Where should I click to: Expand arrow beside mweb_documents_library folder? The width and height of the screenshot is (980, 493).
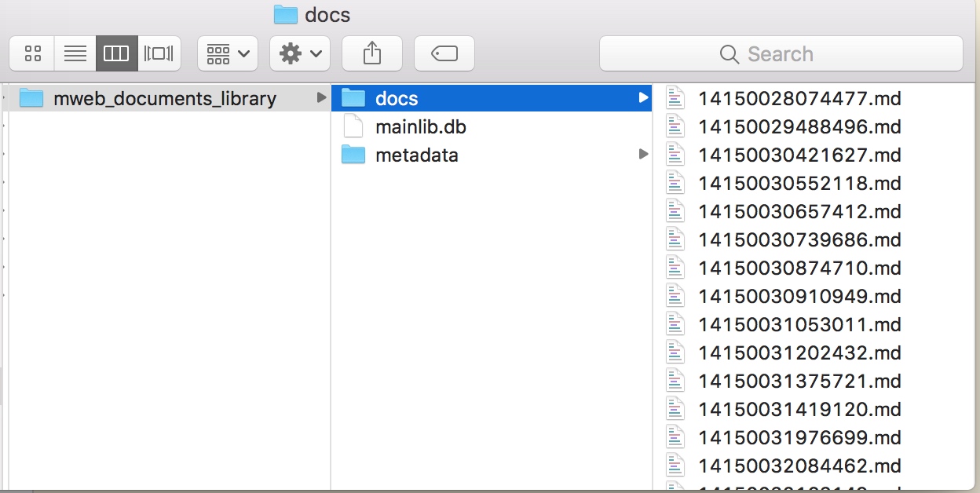pyautogui.click(x=321, y=98)
